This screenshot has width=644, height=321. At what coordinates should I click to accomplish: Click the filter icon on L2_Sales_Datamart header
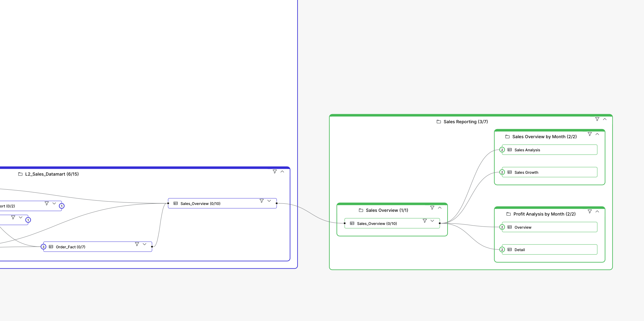click(x=275, y=171)
